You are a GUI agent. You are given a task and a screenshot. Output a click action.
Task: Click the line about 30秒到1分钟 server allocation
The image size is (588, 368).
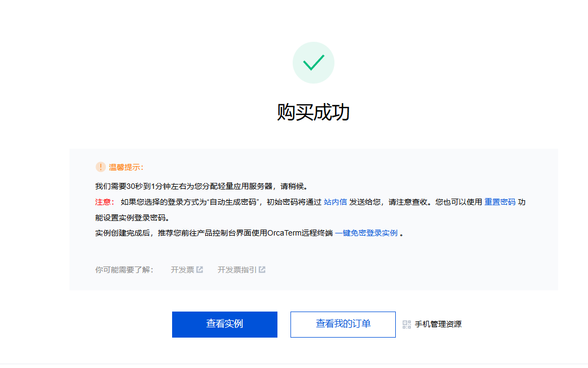pos(201,186)
